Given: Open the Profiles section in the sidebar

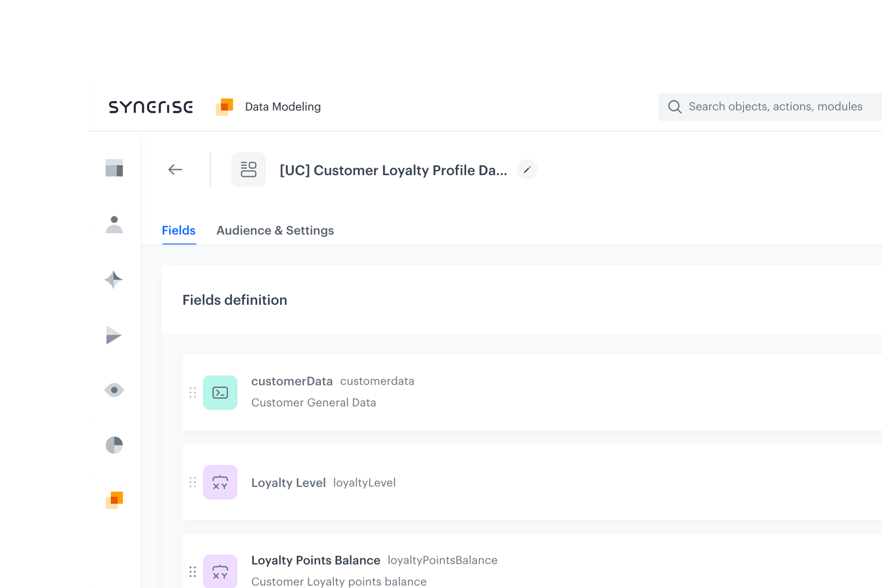Looking at the screenshot, I should [x=114, y=225].
